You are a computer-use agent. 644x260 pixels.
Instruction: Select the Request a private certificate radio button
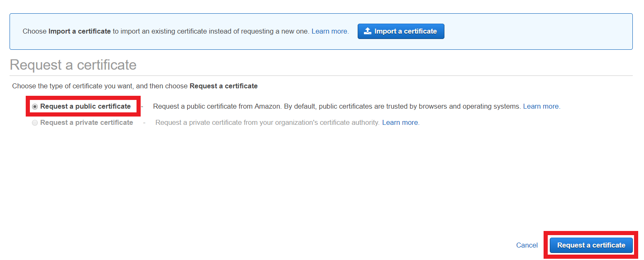tap(35, 123)
